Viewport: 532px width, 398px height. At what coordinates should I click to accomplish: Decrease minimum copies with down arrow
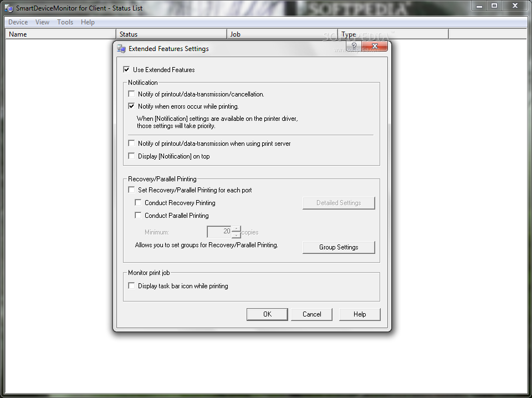click(237, 235)
